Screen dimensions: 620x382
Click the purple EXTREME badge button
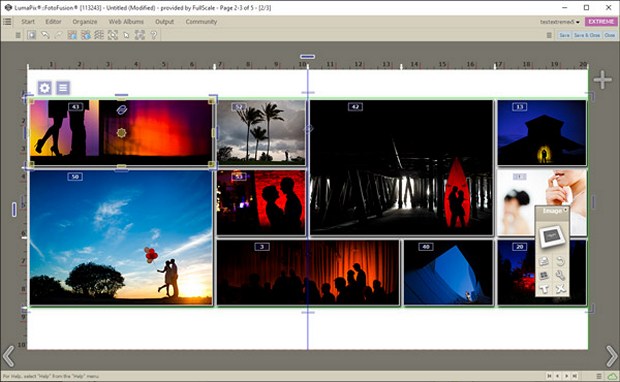tap(601, 22)
